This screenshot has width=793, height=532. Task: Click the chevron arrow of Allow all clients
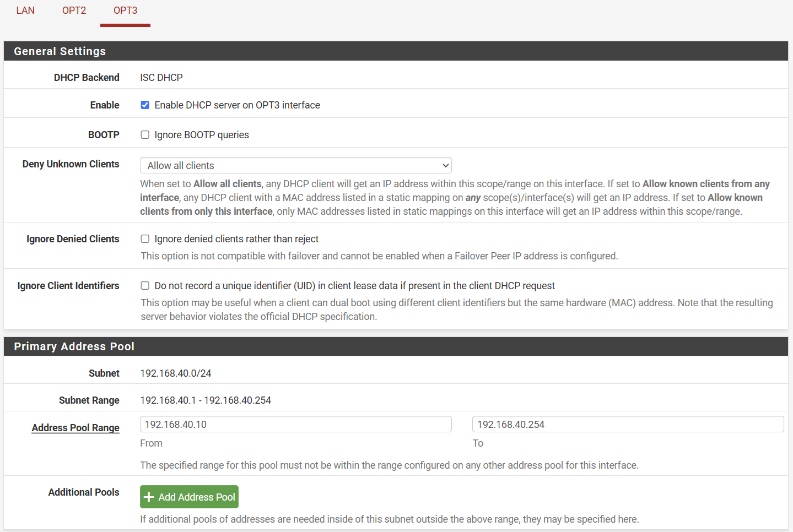pos(445,166)
